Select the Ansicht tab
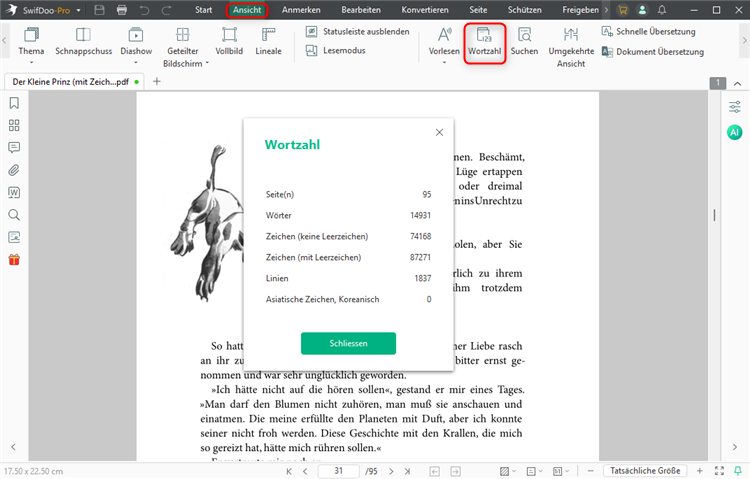Viewport: 750px width, 479px height. click(x=247, y=10)
